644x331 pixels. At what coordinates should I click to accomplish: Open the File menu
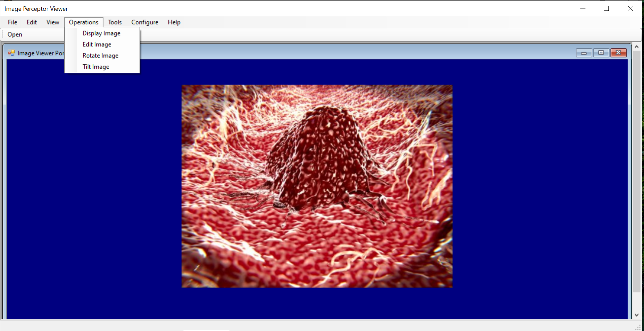pyautogui.click(x=13, y=22)
